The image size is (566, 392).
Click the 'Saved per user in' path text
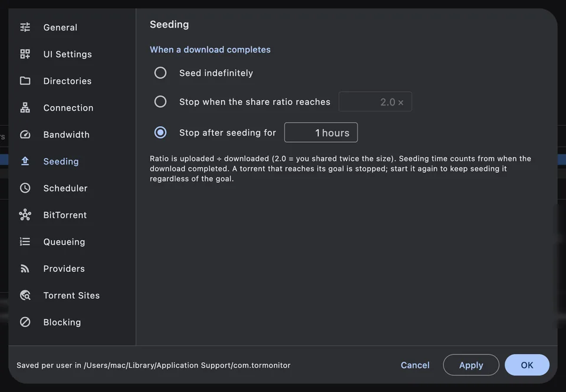(153, 365)
